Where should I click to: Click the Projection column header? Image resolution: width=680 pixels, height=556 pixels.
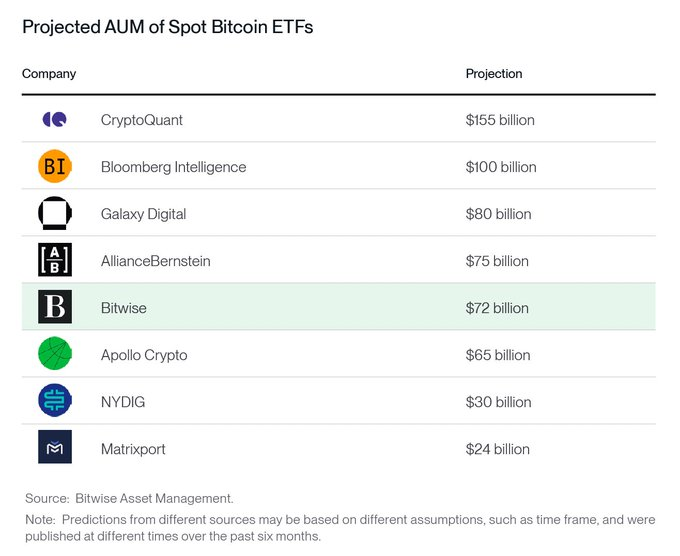click(494, 74)
